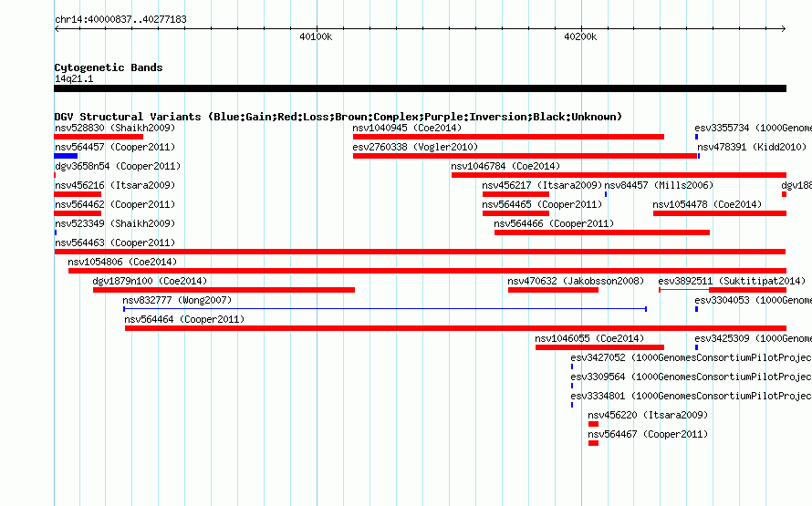This screenshot has width=812, height=506.
Task: Open nsv564462 (Cooper2011) variant
Action: point(115,204)
